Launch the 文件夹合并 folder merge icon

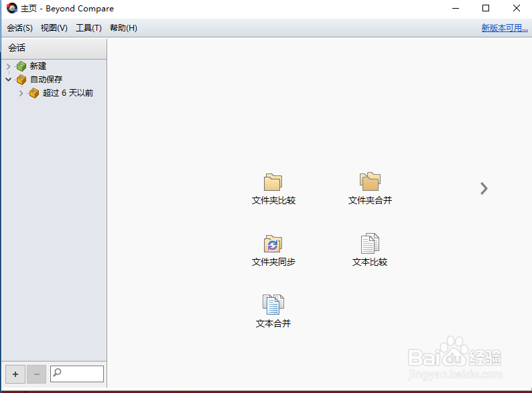[370, 181]
